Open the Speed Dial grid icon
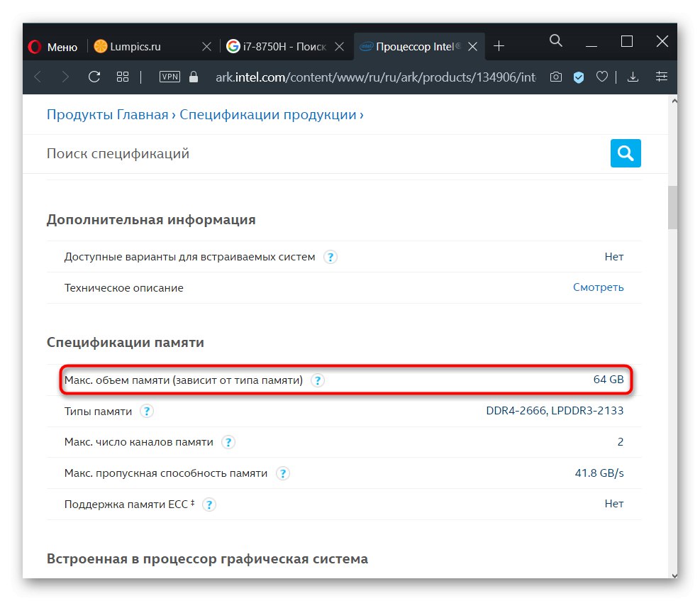This screenshot has height=601, width=700. tap(122, 77)
